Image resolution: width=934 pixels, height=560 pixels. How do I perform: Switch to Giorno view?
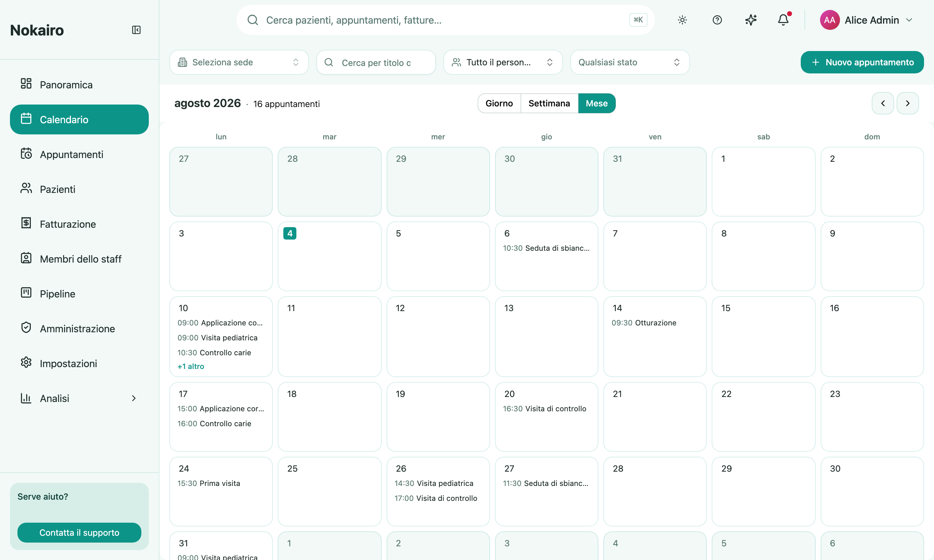[499, 103]
